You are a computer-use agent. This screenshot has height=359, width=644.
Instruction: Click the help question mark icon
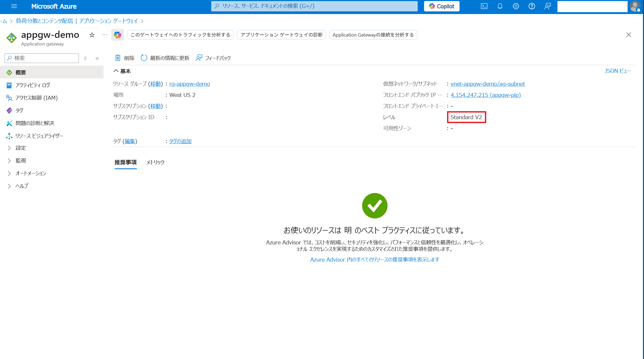532,6
